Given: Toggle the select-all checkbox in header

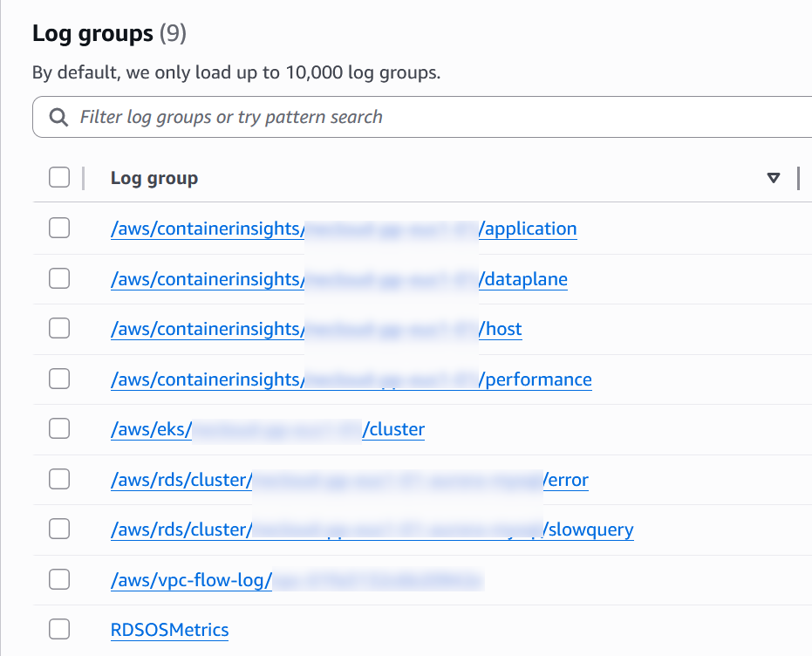Looking at the screenshot, I should coord(59,178).
